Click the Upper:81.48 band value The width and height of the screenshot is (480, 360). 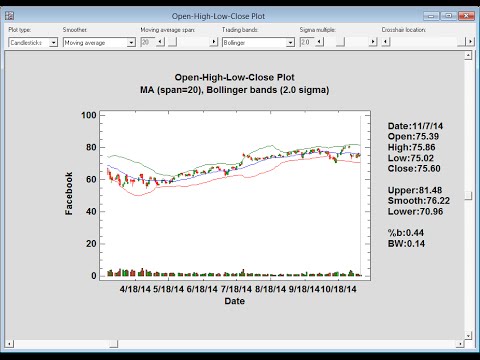[x=415, y=190]
